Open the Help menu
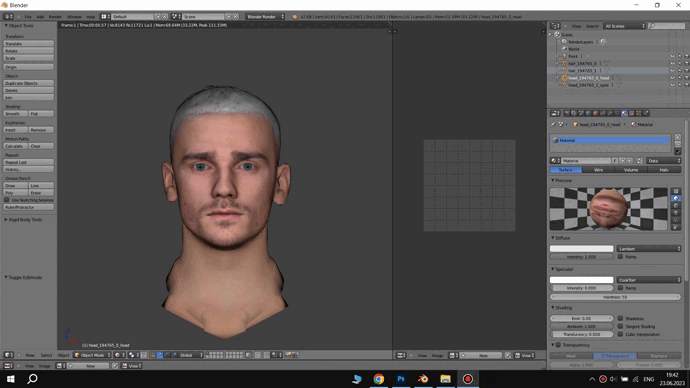This screenshot has width=690, height=388. point(91,17)
